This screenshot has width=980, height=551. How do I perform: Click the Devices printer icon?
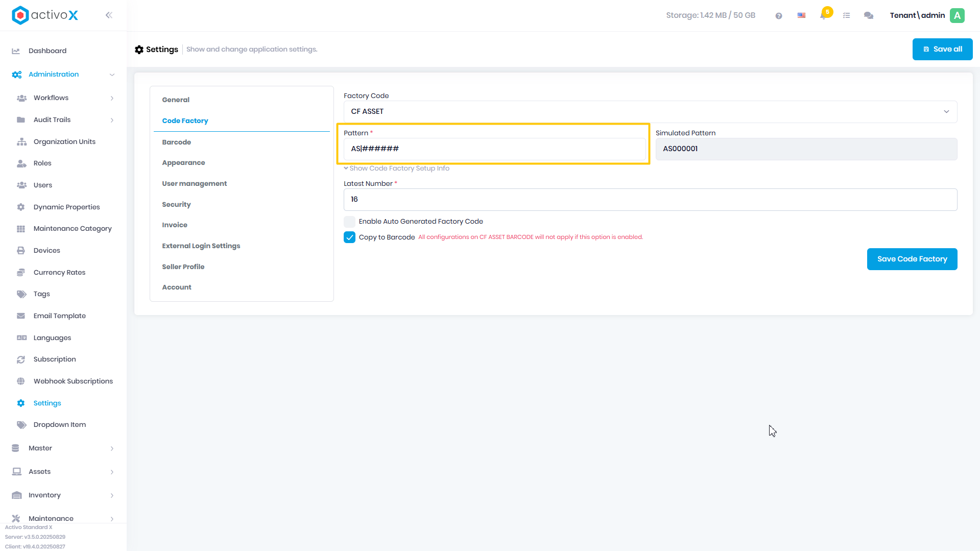(x=21, y=251)
